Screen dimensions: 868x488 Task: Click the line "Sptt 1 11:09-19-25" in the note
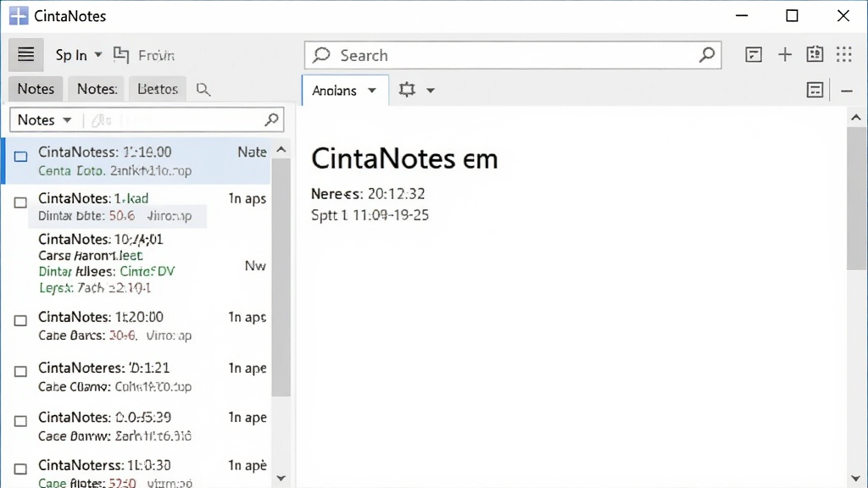tap(370, 215)
